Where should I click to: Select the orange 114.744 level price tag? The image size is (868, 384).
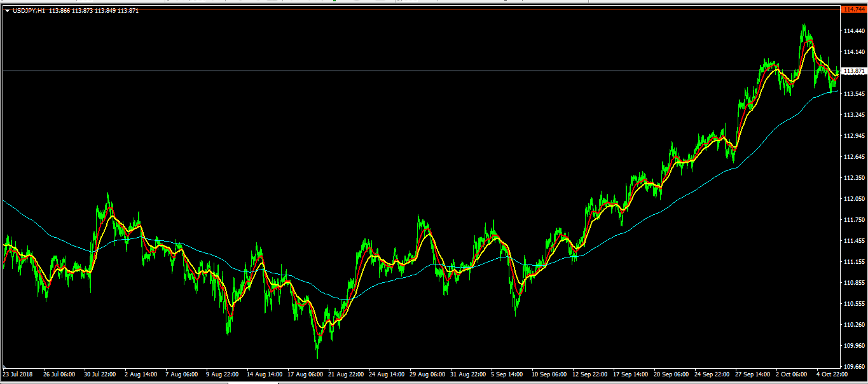(853, 10)
